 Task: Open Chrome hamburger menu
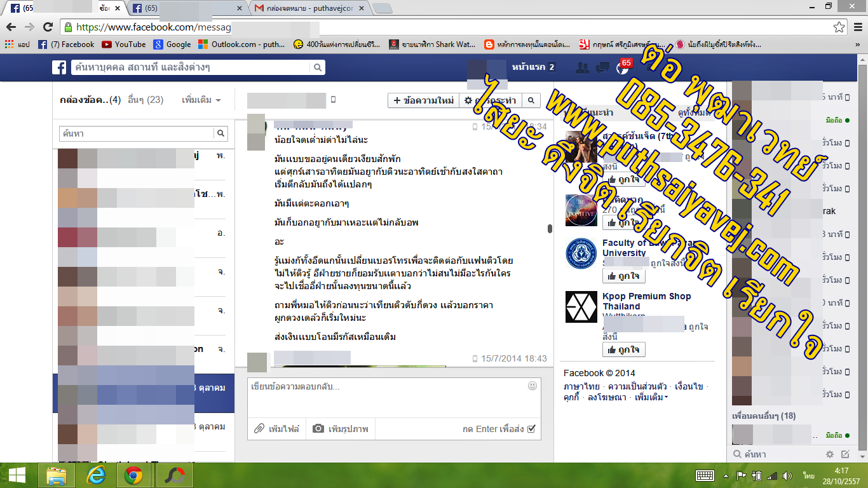[857, 27]
